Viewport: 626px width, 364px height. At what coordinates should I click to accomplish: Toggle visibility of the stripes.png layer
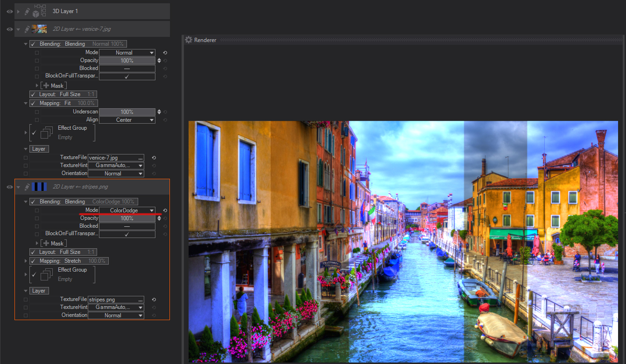tap(9, 187)
